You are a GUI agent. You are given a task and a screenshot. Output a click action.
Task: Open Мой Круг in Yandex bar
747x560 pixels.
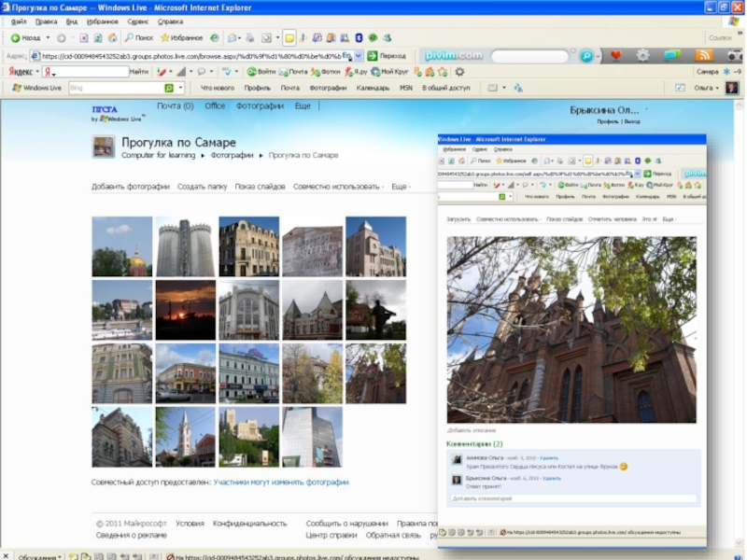click(x=389, y=72)
